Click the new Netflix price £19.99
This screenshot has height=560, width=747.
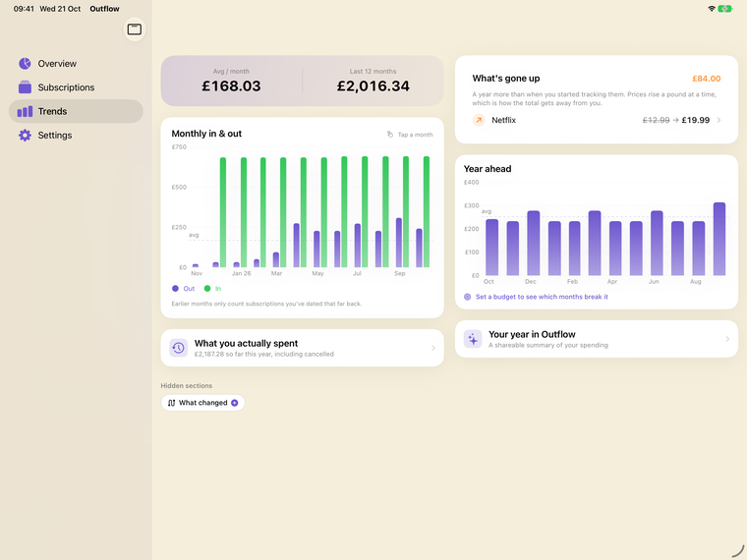coord(696,120)
